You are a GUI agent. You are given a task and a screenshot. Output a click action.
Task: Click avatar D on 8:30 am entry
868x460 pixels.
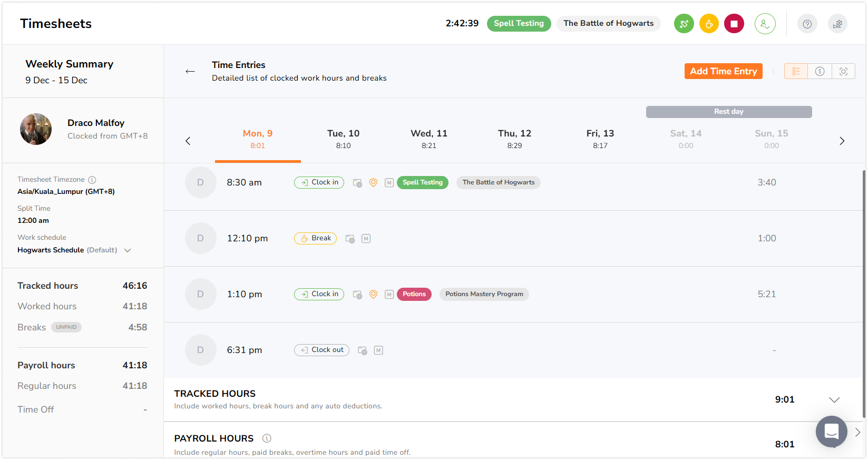[200, 182]
